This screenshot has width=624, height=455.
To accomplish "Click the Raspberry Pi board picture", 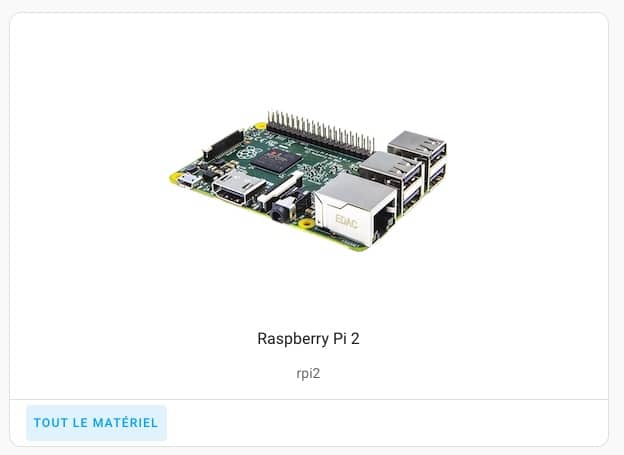I will (308, 181).
